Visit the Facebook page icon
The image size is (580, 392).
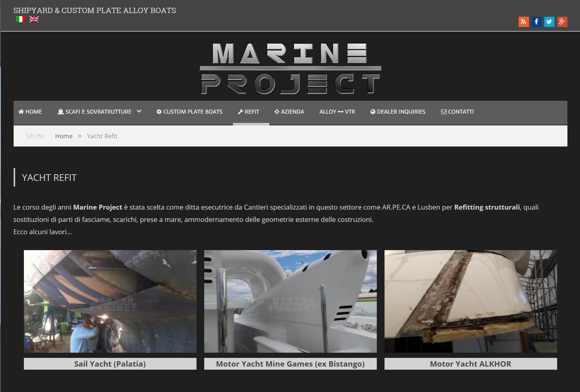coord(536,22)
